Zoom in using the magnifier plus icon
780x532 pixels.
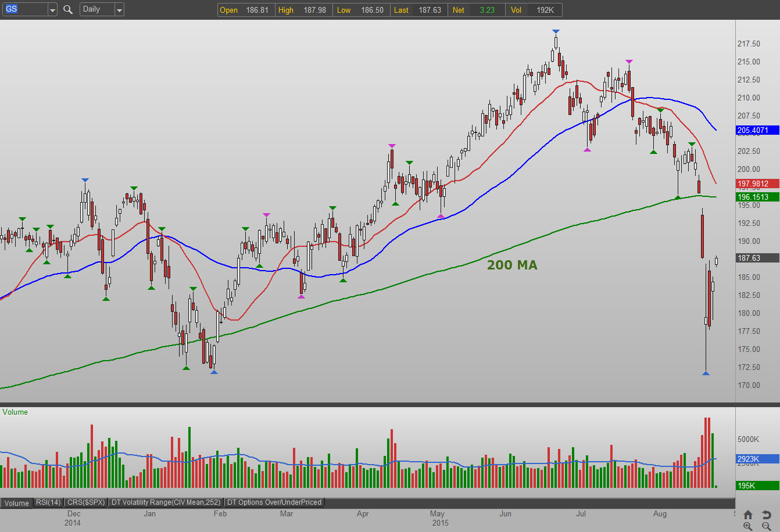tap(748, 526)
